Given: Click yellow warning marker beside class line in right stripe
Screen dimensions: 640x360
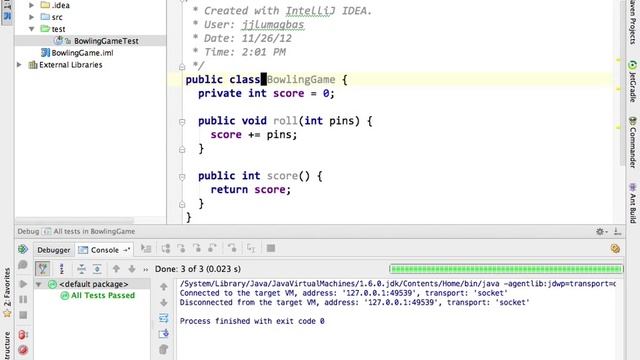Looking at the screenshot, I should (618, 88).
